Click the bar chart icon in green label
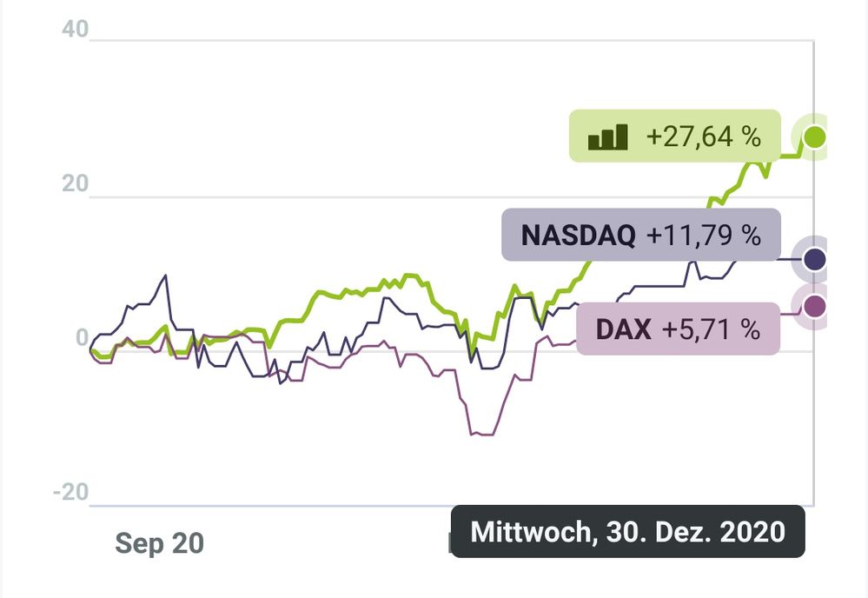 [x=607, y=136]
